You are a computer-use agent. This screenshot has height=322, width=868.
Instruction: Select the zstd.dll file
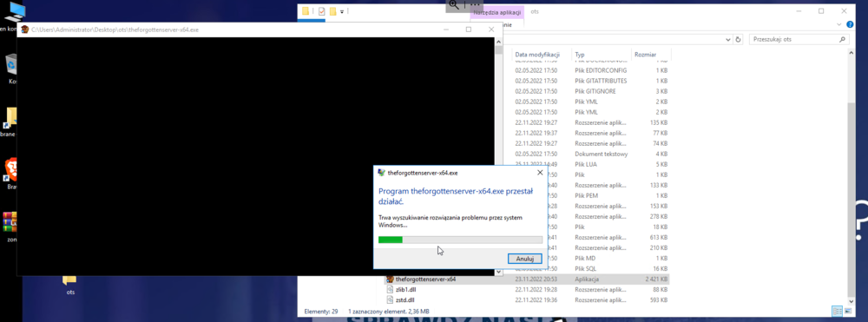click(x=405, y=300)
